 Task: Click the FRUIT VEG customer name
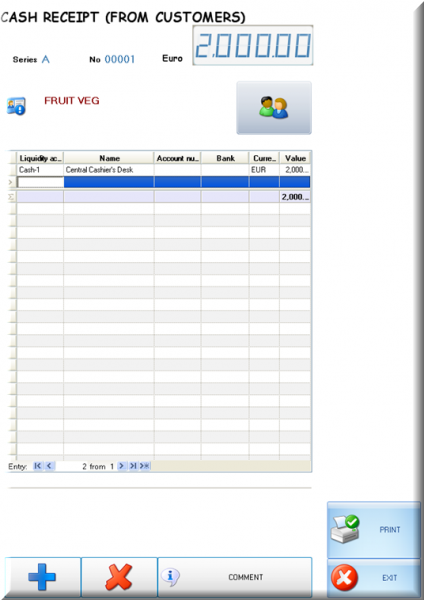[72, 101]
